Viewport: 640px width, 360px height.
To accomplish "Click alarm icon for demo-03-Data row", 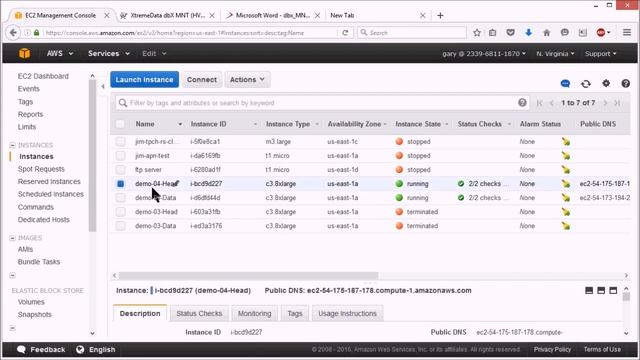I will tap(566, 226).
